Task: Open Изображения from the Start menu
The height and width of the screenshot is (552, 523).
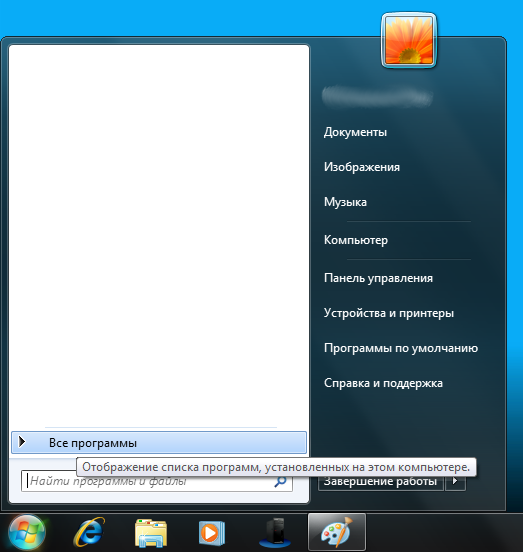Action: click(x=362, y=167)
